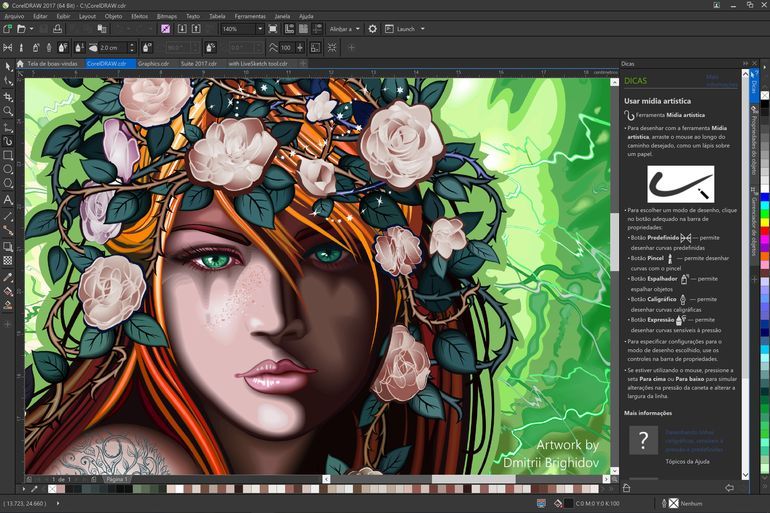Activate the Transparency checkerboard tool
Image resolution: width=770 pixels, height=513 pixels.
(8, 260)
